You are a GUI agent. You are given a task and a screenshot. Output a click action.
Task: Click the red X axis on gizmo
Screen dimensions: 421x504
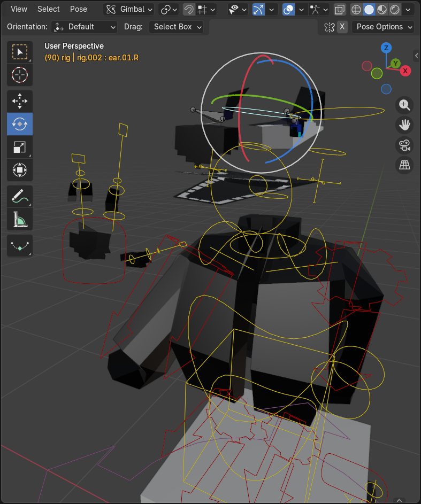pyautogui.click(x=405, y=71)
